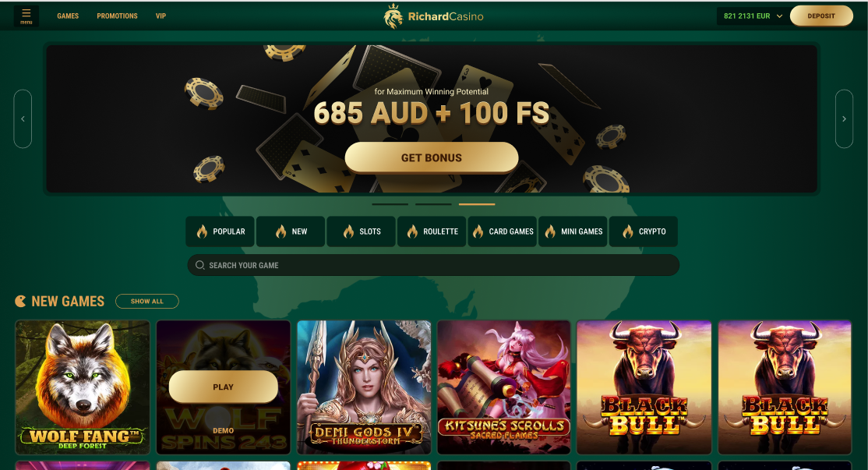
Task: Select the Popular category flame icon
Action: pos(202,231)
